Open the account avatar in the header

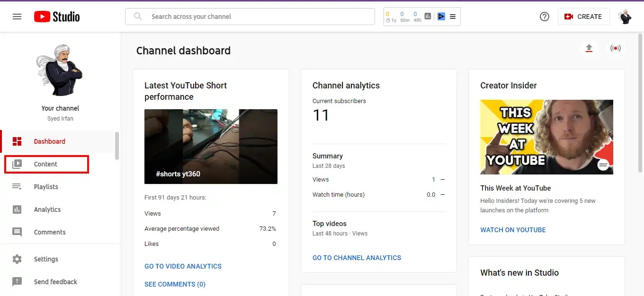click(x=625, y=17)
